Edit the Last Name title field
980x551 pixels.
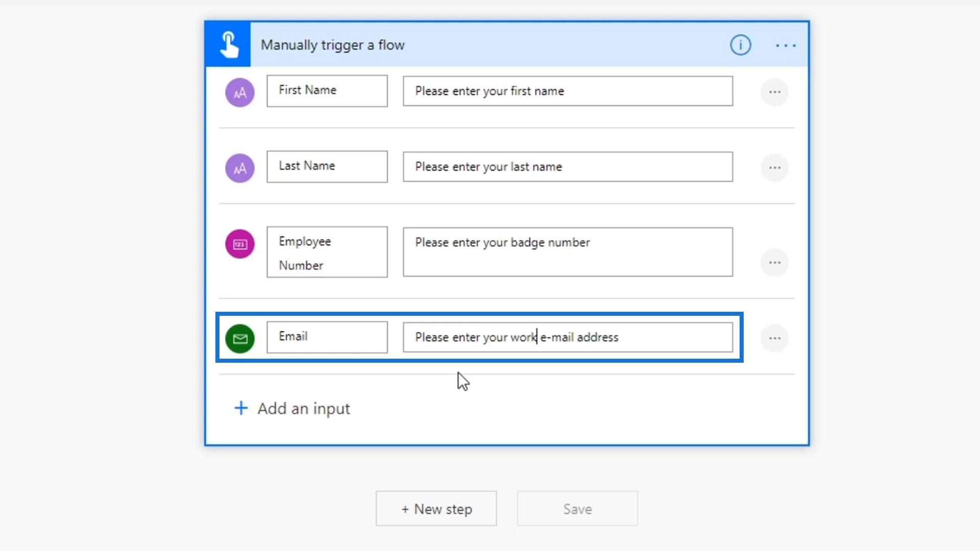tap(327, 166)
